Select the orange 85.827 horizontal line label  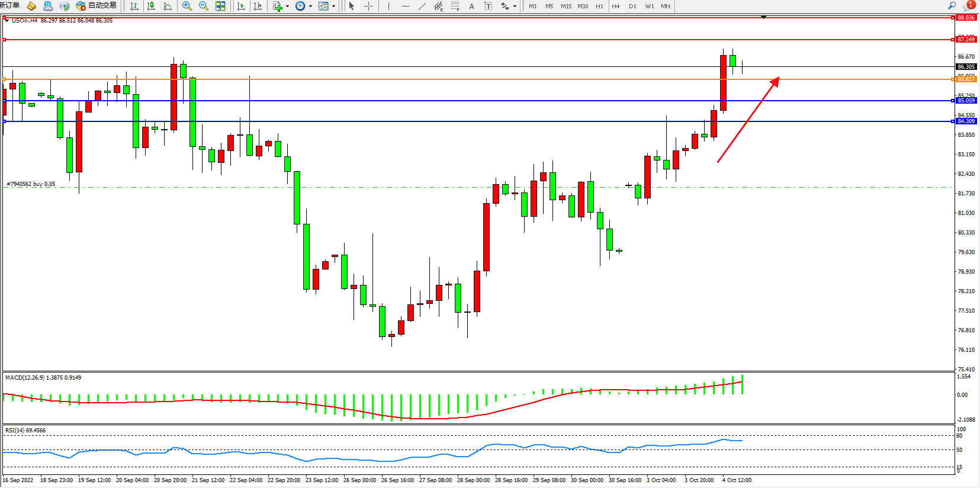[x=966, y=79]
